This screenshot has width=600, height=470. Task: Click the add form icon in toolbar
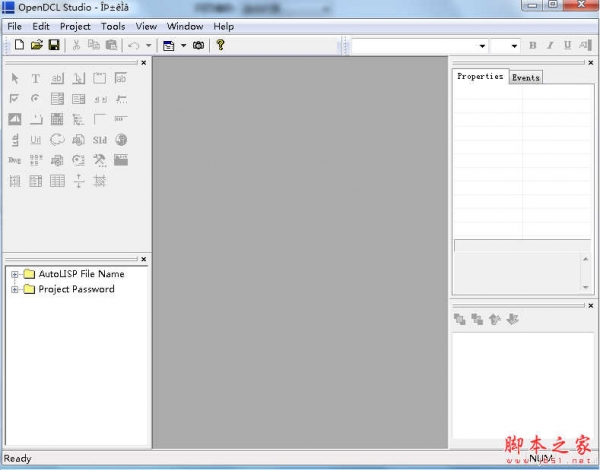pos(168,46)
